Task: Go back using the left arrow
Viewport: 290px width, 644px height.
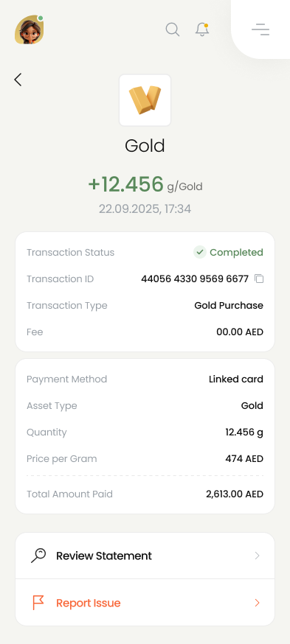Action: (18, 80)
